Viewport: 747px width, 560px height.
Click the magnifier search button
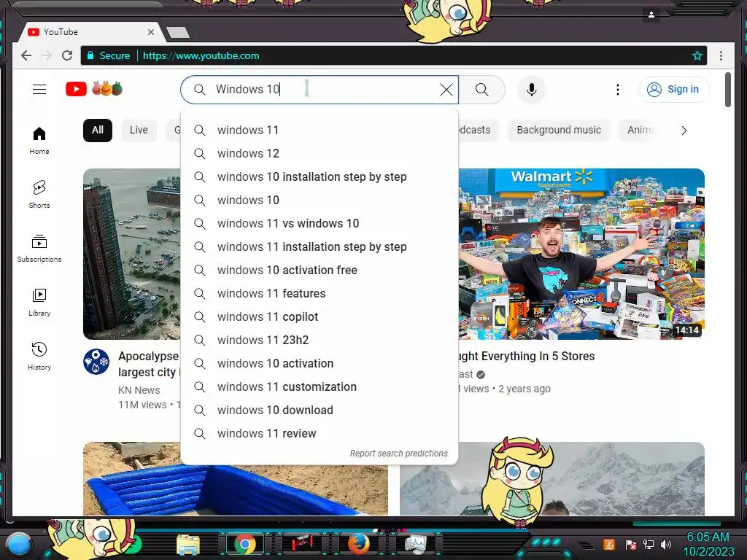(482, 90)
